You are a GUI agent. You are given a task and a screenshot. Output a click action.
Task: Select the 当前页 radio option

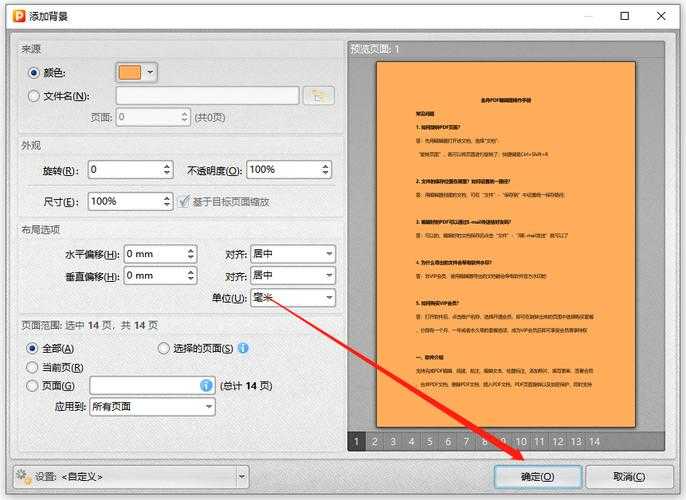[x=34, y=367]
